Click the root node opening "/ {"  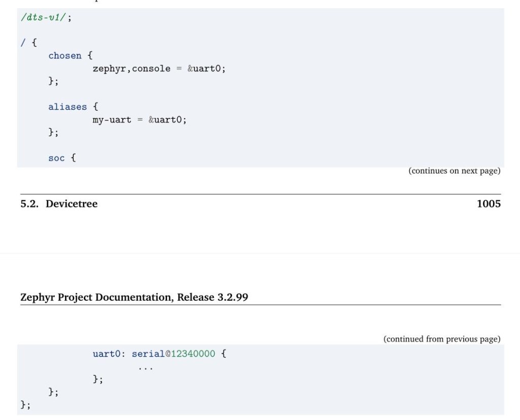[x=28, y=43]
